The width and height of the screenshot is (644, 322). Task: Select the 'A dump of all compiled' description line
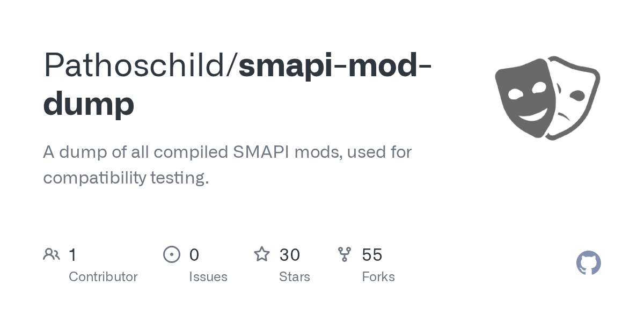coord(227,152)
